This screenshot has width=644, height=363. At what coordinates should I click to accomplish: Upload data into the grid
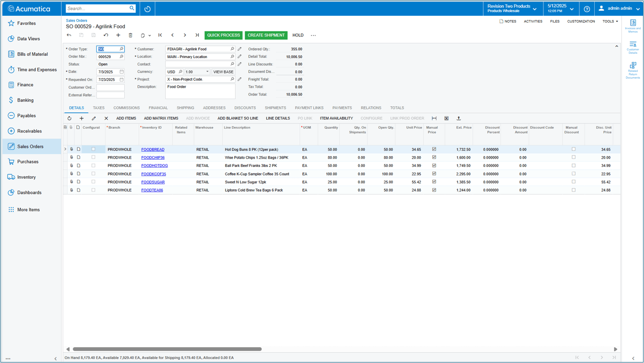coord(459,118)
